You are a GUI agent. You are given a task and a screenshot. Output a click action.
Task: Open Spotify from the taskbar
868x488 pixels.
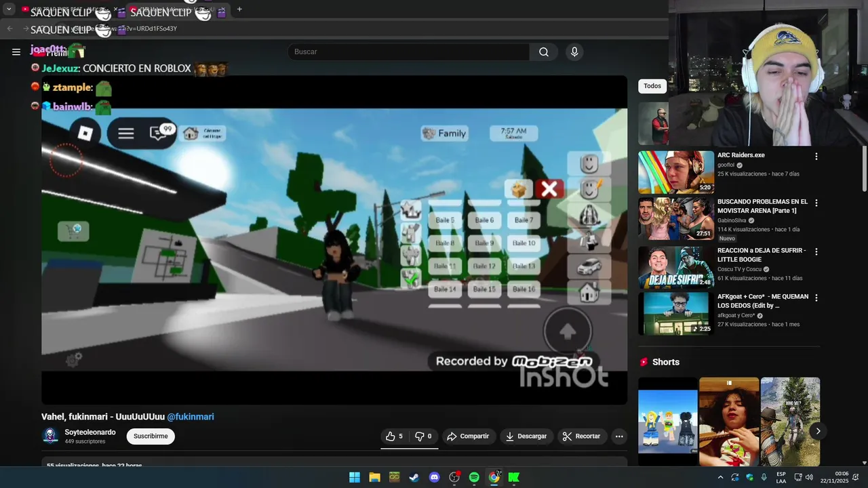(x=474, y=477)
